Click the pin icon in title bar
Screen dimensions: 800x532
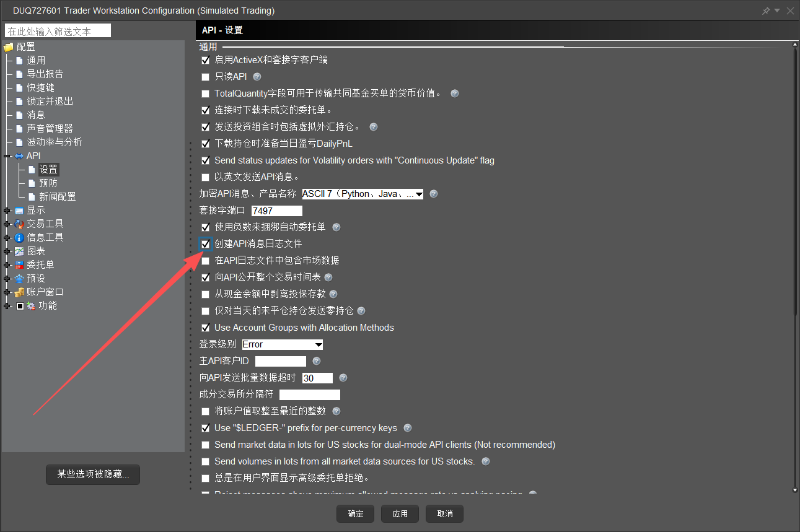click(x=766, y=11)
